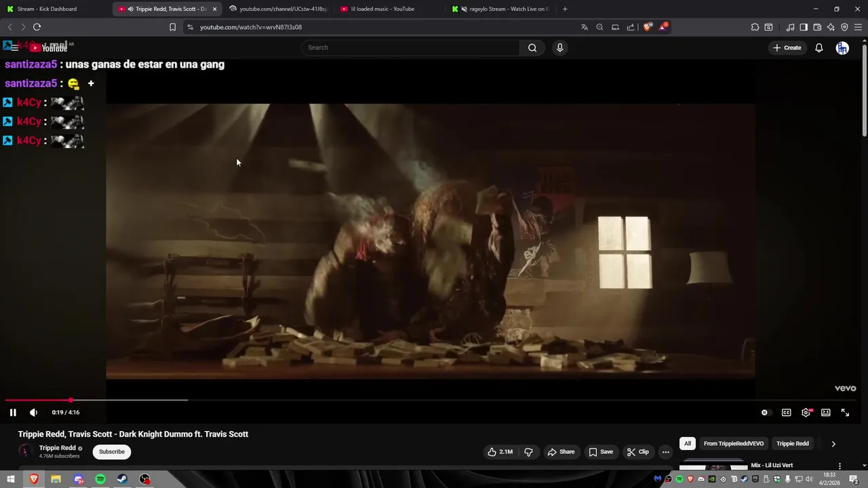This screenshot has width=868, height=488.
Task: Open the Trippie Redd channel name link
Action: coord(58,448)
